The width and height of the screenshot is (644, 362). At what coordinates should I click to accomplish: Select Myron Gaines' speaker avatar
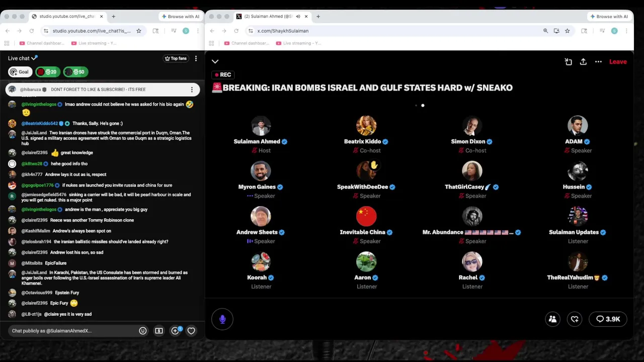[261, 171]
